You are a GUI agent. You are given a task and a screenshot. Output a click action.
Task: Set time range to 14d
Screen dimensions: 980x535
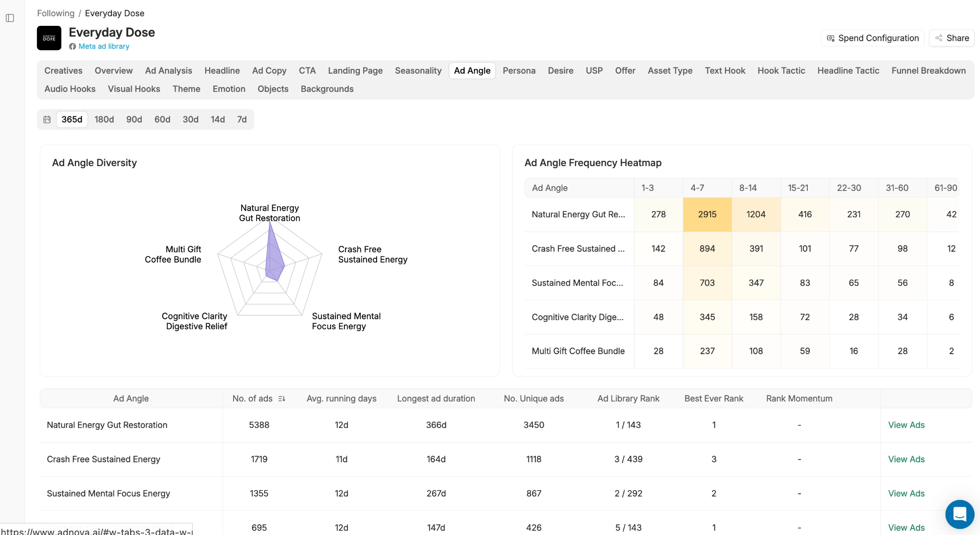click(x=218, y=120)
